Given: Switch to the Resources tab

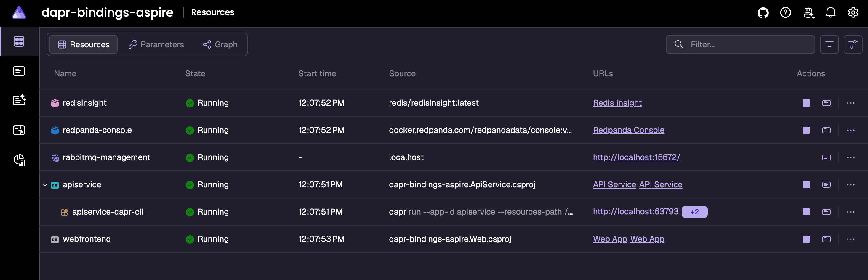Looking at the screenshot, I should click(84, 44).
